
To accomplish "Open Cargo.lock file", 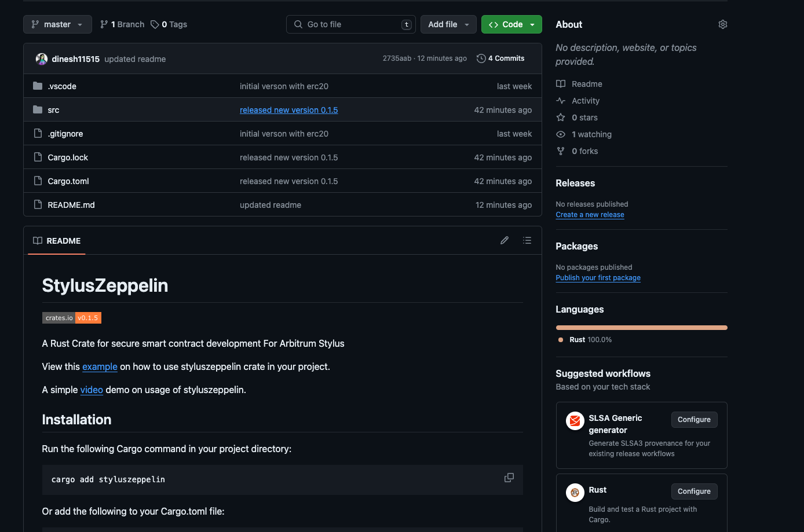I will point(68,157).
